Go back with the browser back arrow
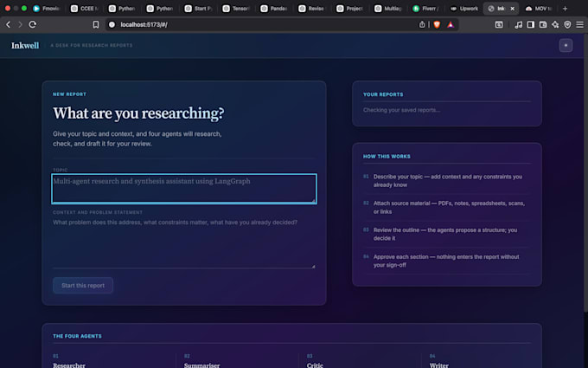 (9, 24)
